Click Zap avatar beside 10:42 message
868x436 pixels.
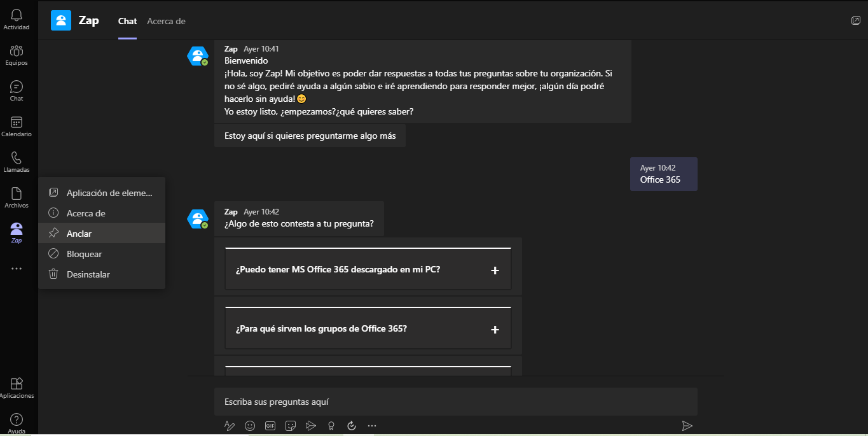pos(198,219)
